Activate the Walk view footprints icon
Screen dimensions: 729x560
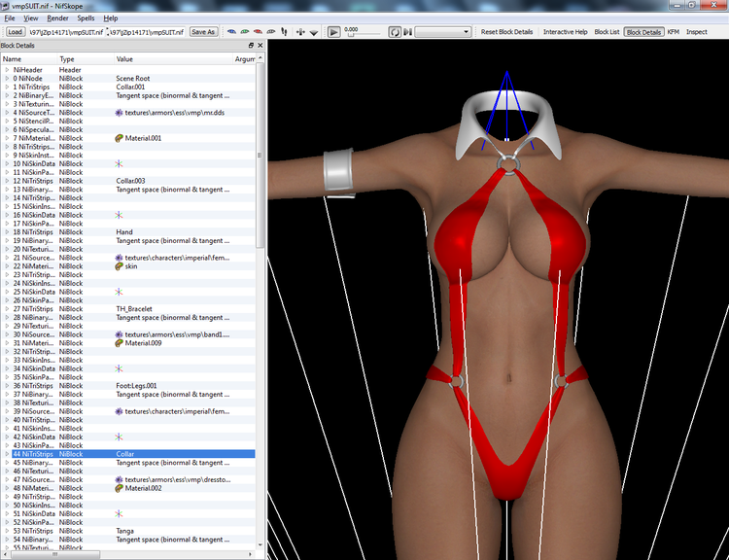coord(284,32)
